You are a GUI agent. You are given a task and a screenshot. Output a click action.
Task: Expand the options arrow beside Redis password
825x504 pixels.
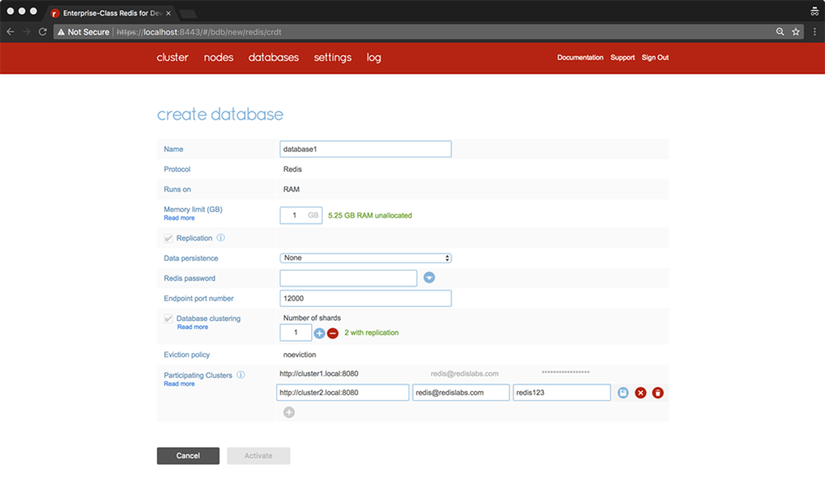[429, 278]
